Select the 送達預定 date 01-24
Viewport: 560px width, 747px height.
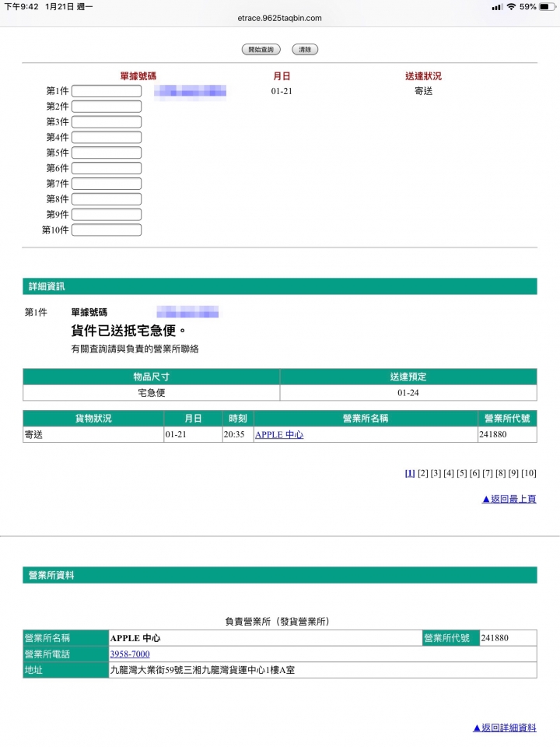point(408,392)
